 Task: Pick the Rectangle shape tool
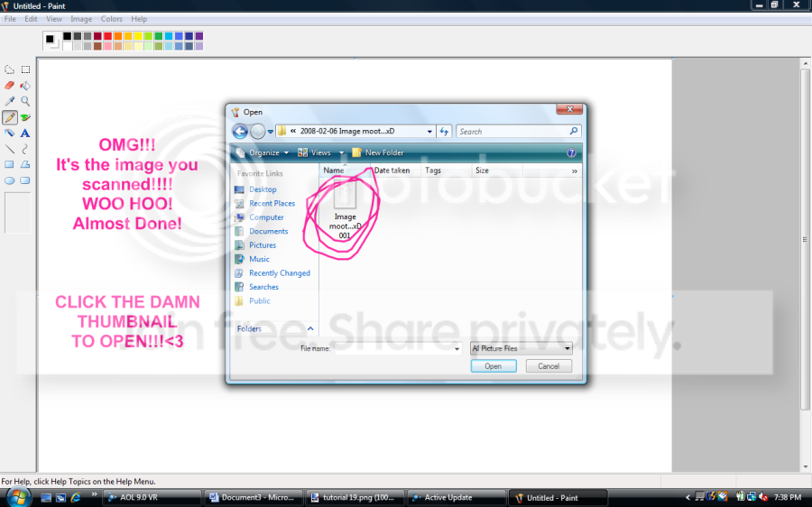pyautogui.click(x=9, y=165)
